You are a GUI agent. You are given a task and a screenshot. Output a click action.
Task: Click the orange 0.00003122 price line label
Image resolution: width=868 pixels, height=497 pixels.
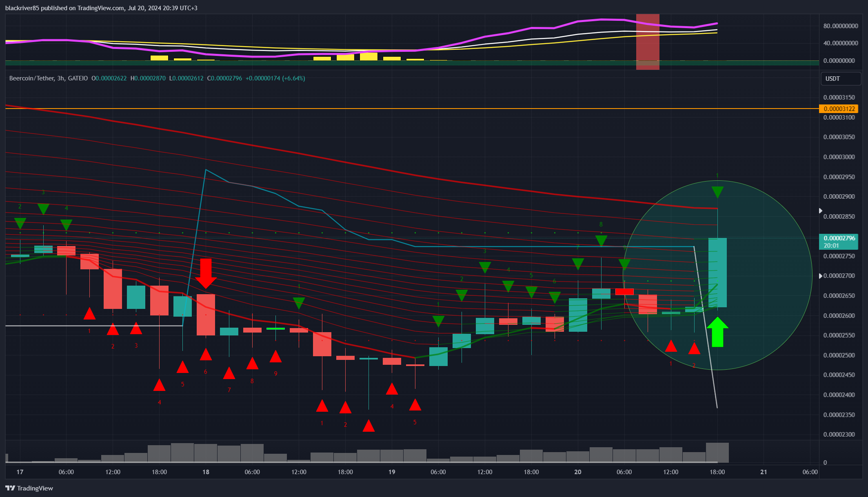tap(839, 109)
